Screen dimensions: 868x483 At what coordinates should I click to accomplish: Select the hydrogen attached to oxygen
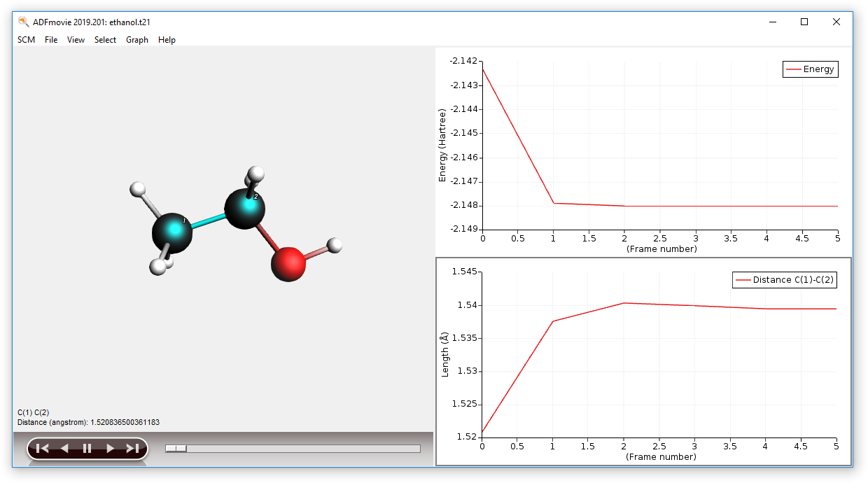[x=335, y=244]
